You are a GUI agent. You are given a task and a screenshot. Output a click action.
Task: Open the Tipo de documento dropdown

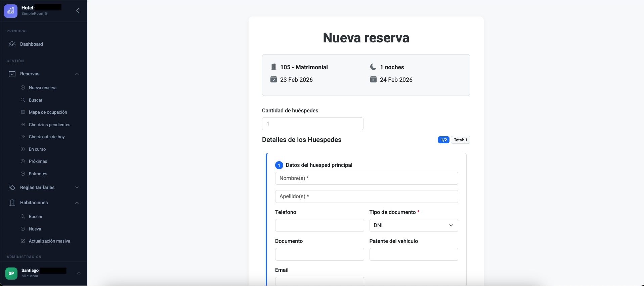tap(414, 225)
